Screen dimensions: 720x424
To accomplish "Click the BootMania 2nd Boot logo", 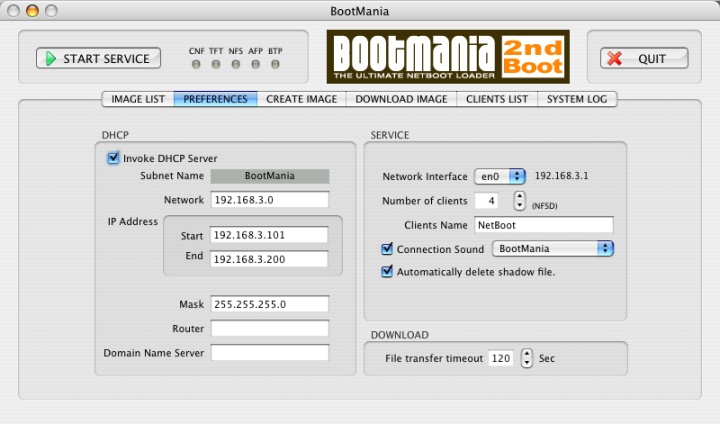I will click(x=448, y=57).
